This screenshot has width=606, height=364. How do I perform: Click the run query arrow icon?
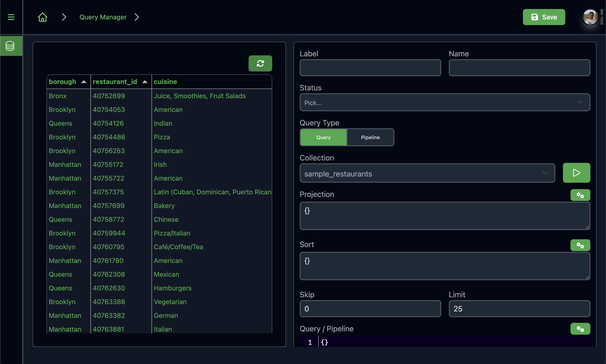pyautogui.click(x=577, y=173)
